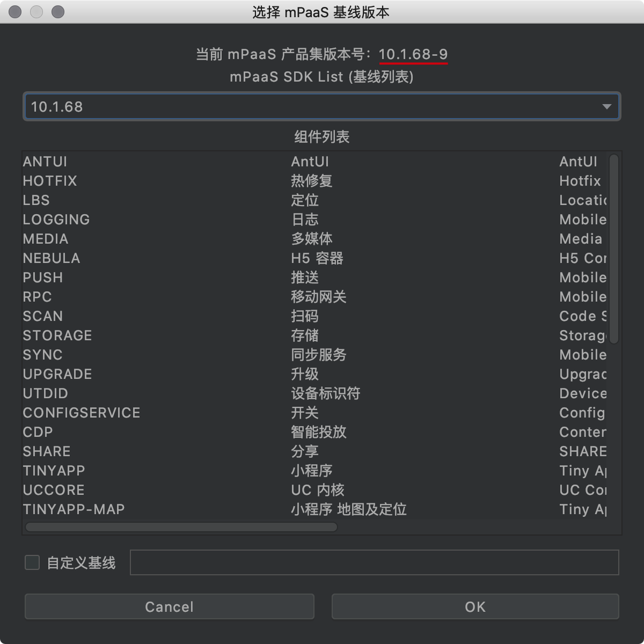
Task: Click the Cancel button
Action: 169,606
